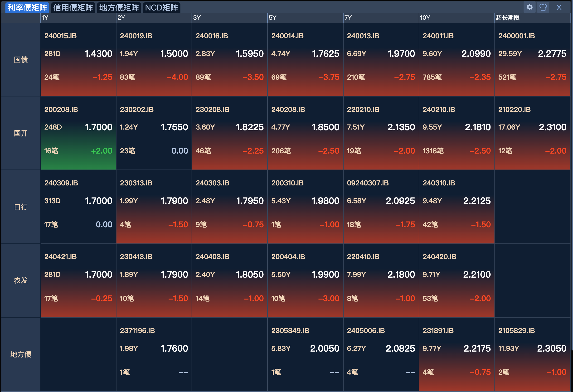Click bond code 240015.IB
Viewport: 573px width, 392px height.
(x=60, y=36)
